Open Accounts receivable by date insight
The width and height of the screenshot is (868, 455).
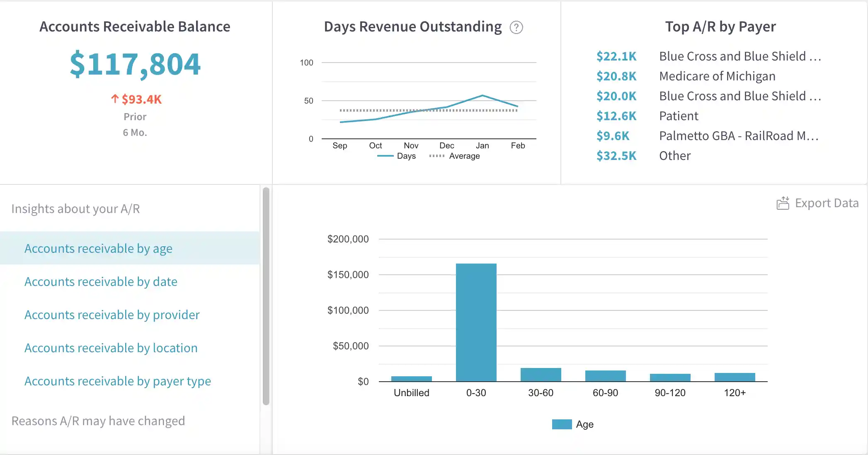click(101, 281)
